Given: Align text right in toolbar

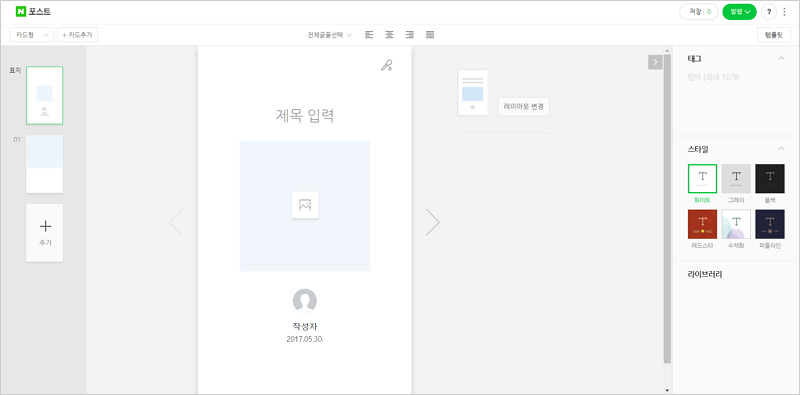Looking at the screenshot, I should tap(410, 35).
